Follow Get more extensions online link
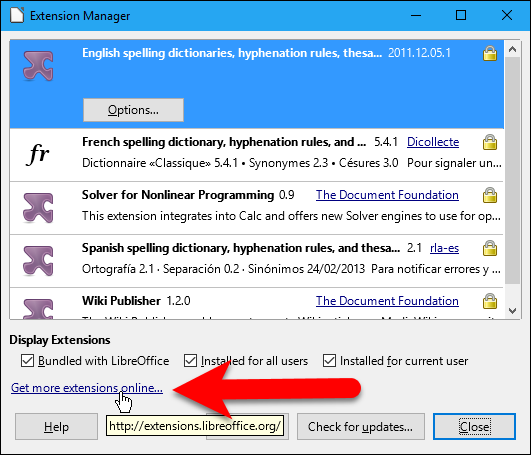Viewport: 531px width, 455px height. click(87, 388)
